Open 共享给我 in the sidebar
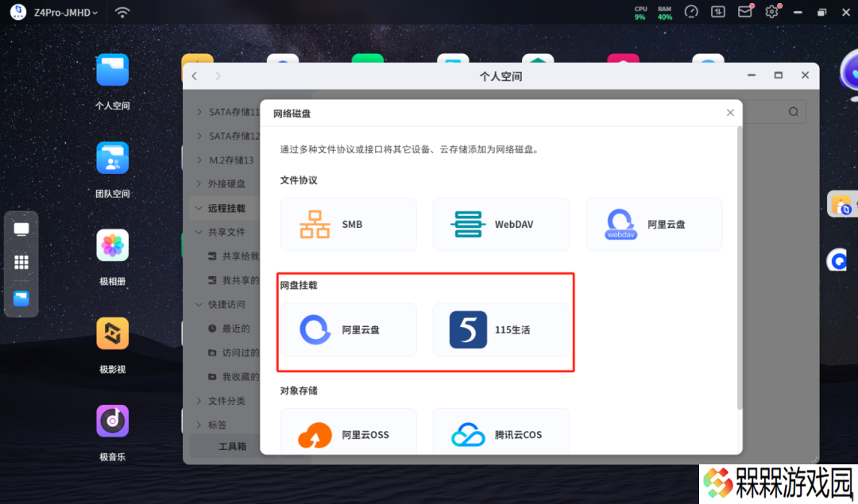The width and height of the screenshot is (858, 504). pyautogui.click(x=234, y=256)
